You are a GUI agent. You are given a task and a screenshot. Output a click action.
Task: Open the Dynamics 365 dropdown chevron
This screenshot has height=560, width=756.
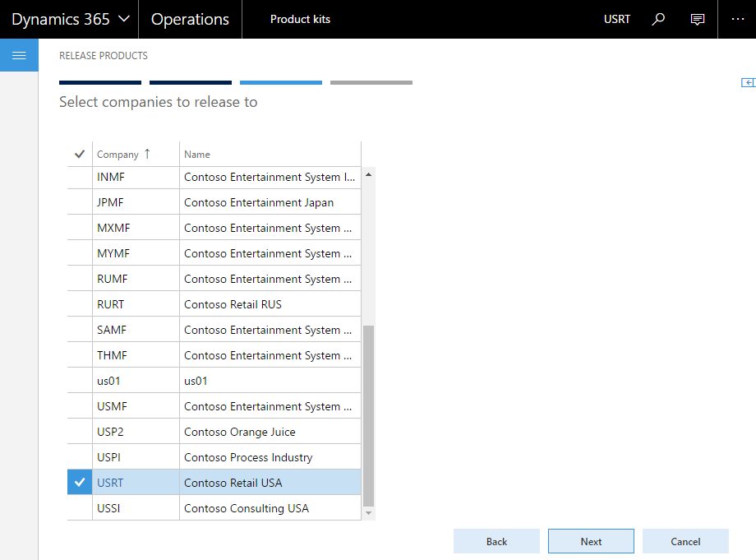[124, 19]
